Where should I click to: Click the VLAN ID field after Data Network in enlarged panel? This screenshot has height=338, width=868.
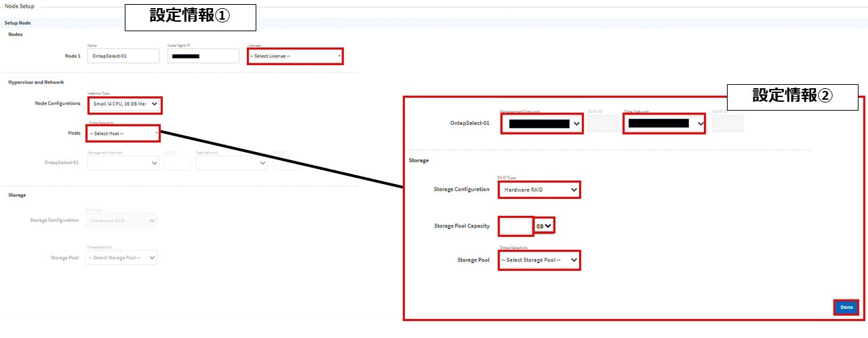click(x=728, y=124)
